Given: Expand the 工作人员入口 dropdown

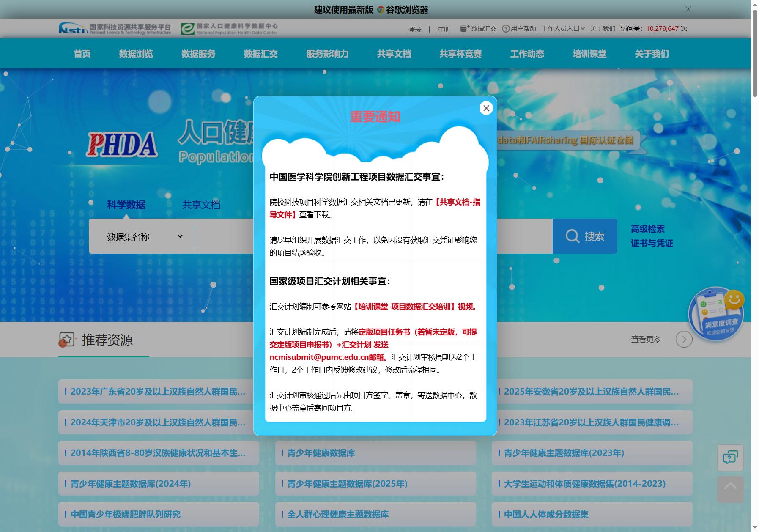Looking at the screenshot, I should [x=563, y=28].
